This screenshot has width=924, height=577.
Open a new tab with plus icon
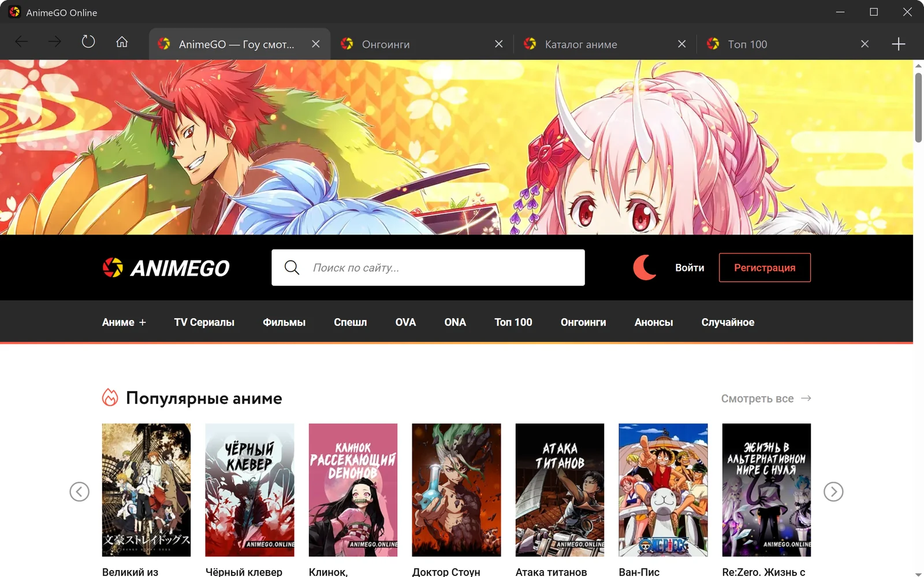coord(899,44)
